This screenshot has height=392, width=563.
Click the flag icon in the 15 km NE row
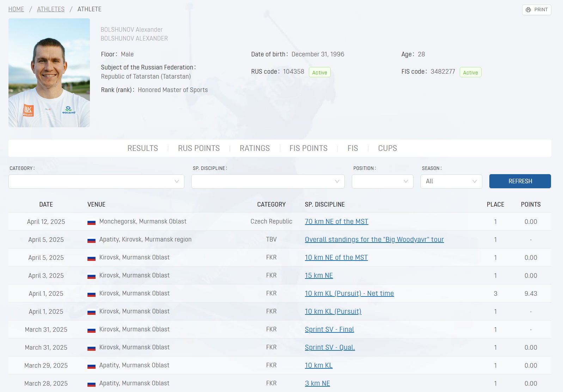(x=91, y=276)
